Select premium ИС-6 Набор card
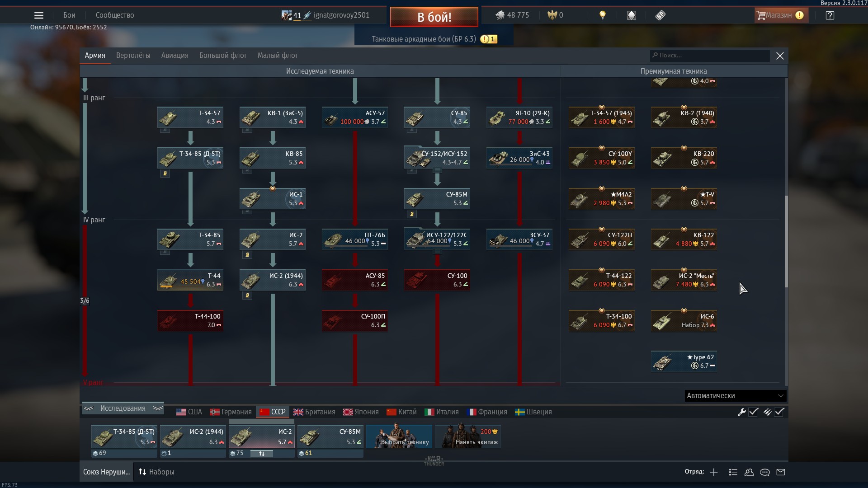Image resolution: width=868 pixels, height=488 pixels. [684, 321]
